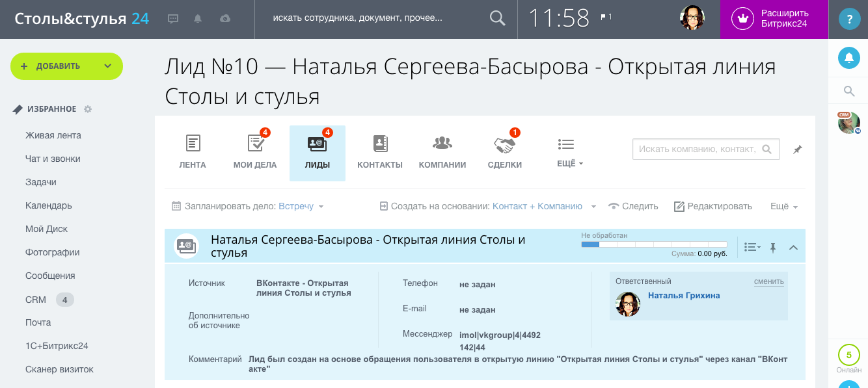The image size is (868, 388).
Task: Expand ЕЩЁ menu in CRM tabs
Action: pyautogui.click(x=569, y=153)
